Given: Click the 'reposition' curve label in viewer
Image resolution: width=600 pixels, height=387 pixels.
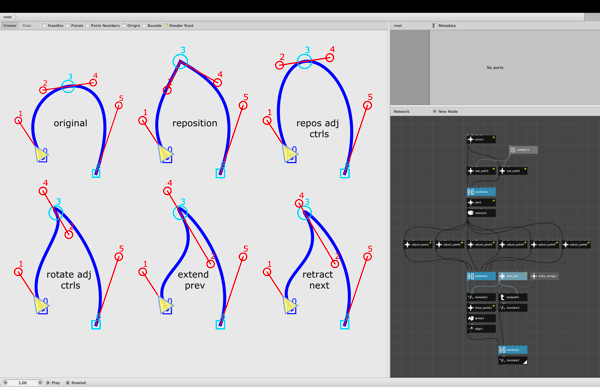Looking at the screenshot, I should pos(195,123).
